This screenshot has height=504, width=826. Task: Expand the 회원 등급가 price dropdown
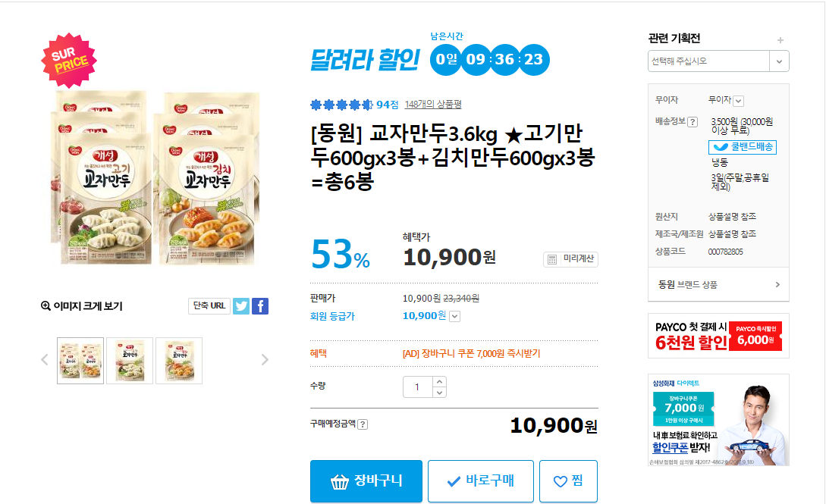(455, 316)
